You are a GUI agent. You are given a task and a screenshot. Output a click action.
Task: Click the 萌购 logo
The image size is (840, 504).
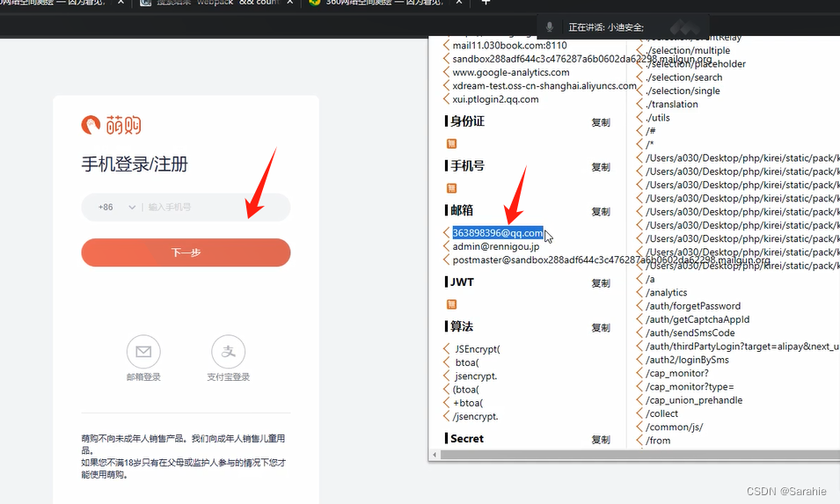coord(112,125)
